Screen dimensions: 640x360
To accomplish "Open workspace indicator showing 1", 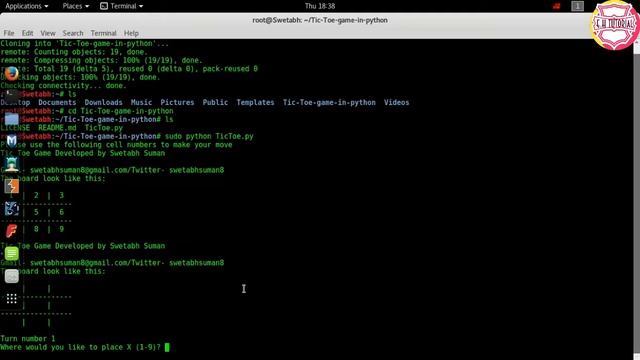I will click(577, 6).
